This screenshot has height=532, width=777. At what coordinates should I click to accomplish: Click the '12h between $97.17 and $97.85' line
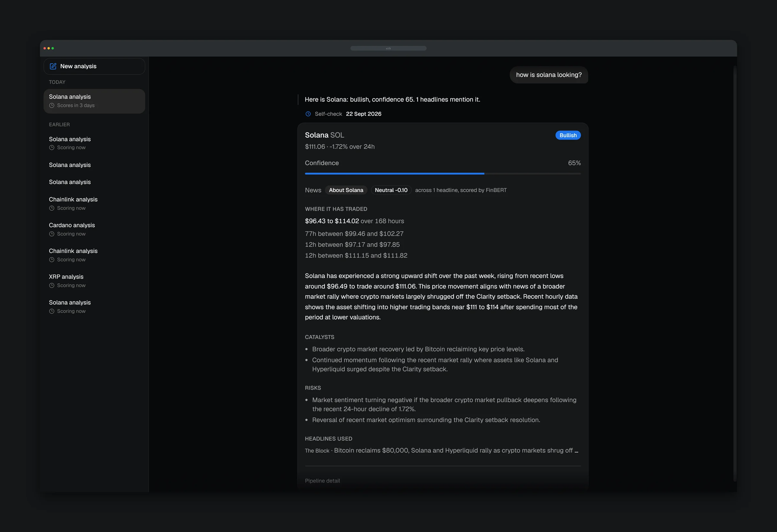(352, 245)
